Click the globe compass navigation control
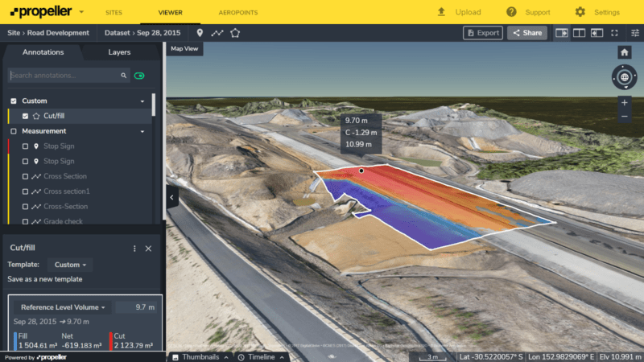644x362 pixels. coord(625,77)
